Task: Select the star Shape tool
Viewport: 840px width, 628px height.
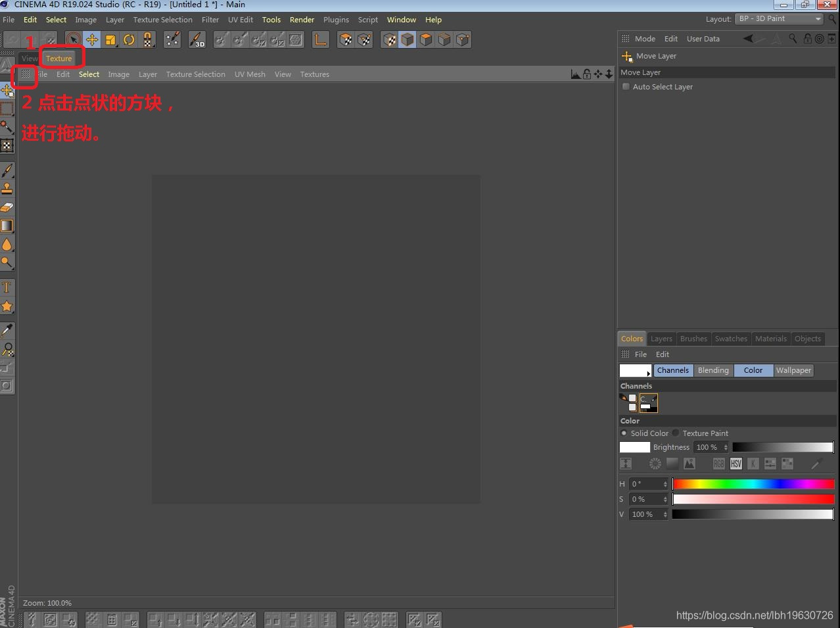Action: pos(7,306)
